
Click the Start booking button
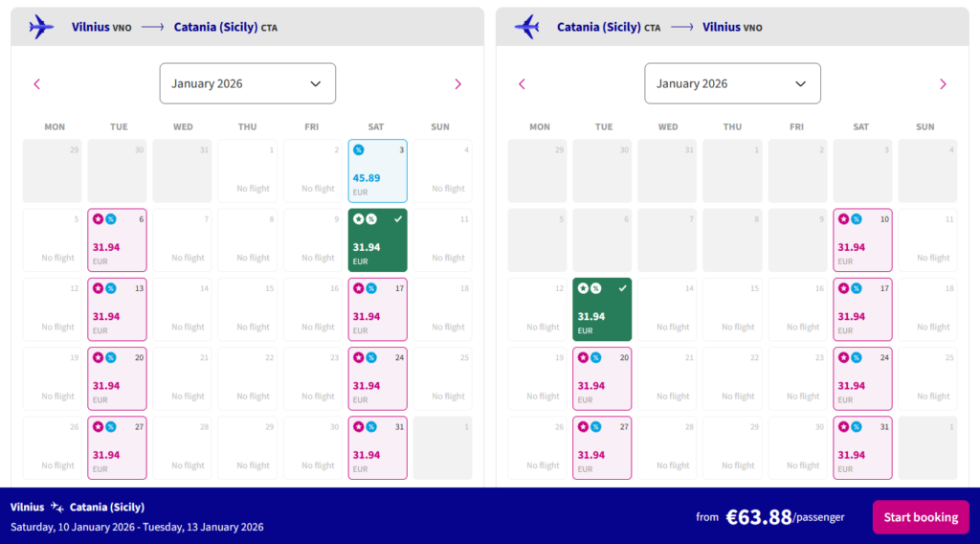point(920,517)
